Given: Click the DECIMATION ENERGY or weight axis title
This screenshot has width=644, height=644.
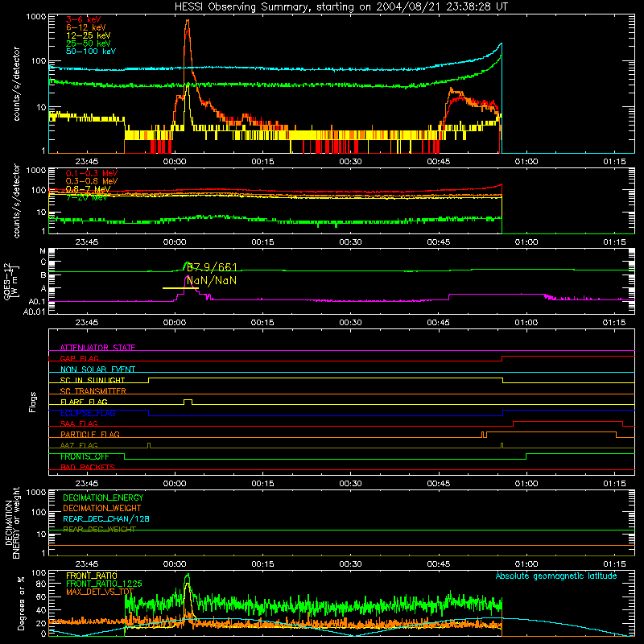Looking at the screenshot, I should (x=12, y=522).
